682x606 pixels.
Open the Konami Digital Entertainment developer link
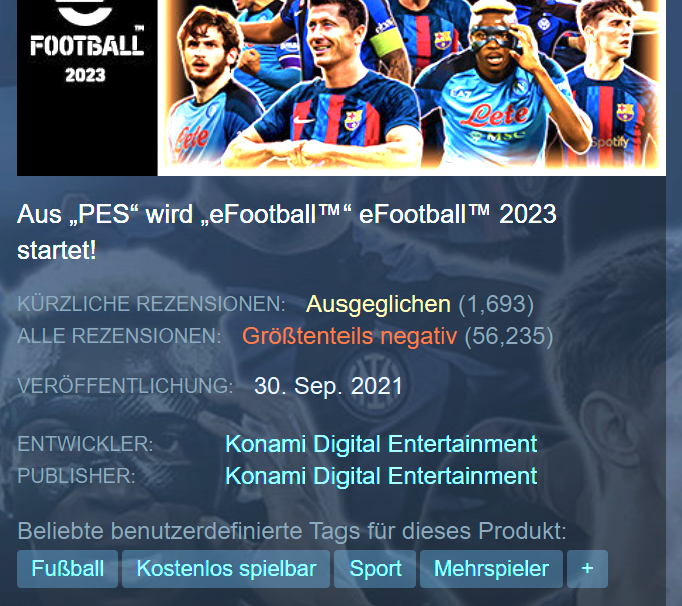click(381, 444)
